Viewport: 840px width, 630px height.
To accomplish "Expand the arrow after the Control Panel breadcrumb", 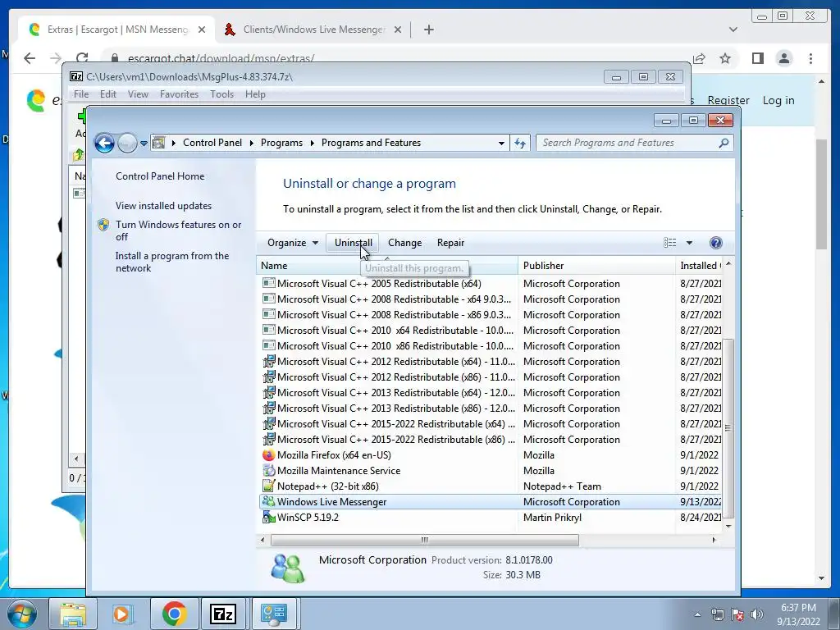I will [252, 143].
